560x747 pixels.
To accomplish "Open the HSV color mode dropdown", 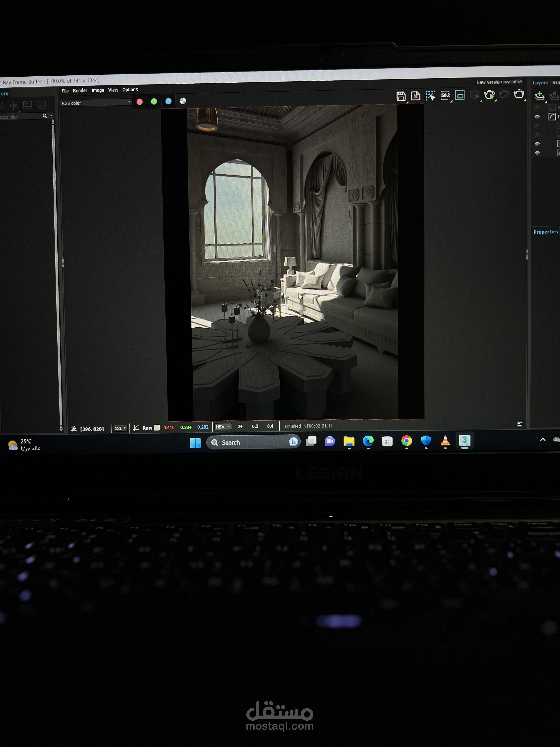I will click(x=223, y=426).
